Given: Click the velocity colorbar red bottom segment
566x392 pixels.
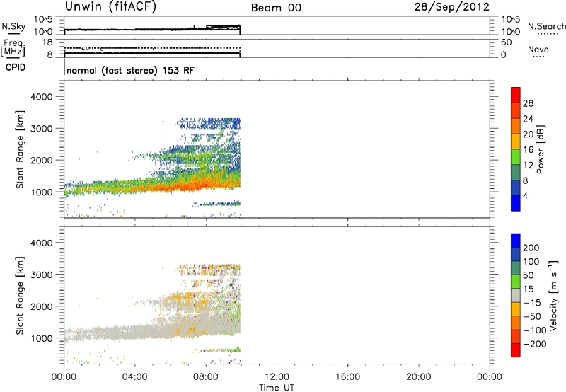Looking at the screenshot, I should coord(516,350).
